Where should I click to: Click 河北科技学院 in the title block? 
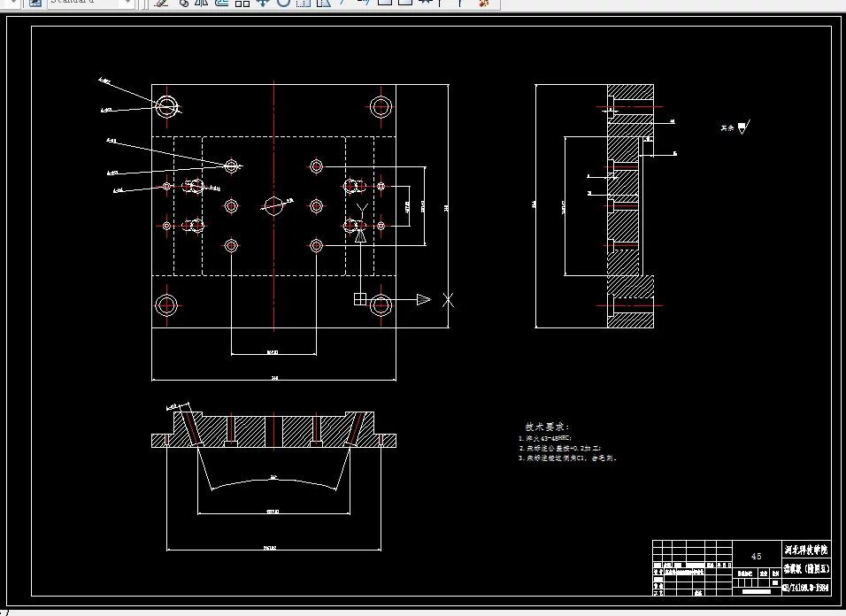(x=806, y=551)
